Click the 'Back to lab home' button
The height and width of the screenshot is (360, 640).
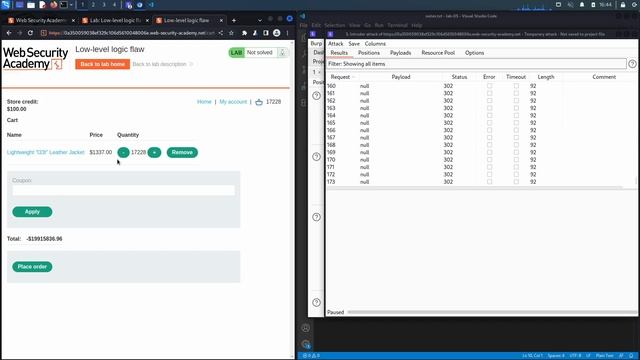coord(102,64)
